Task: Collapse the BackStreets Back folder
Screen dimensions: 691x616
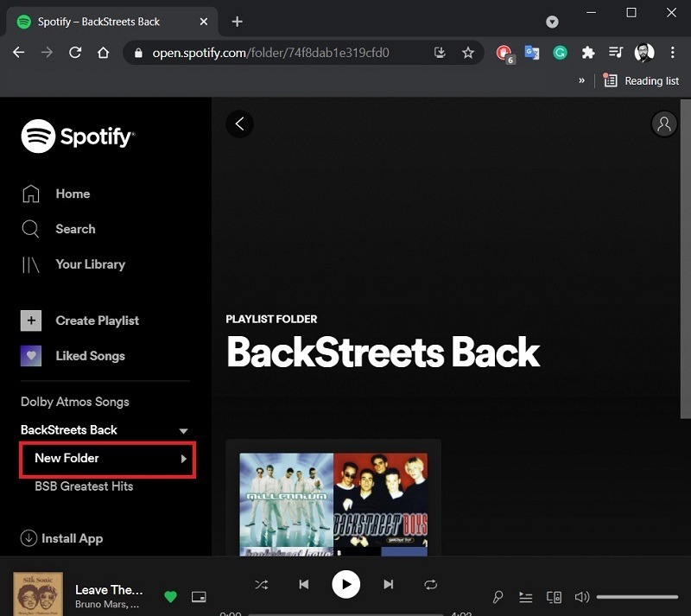Action: click(x=182, y=430)
